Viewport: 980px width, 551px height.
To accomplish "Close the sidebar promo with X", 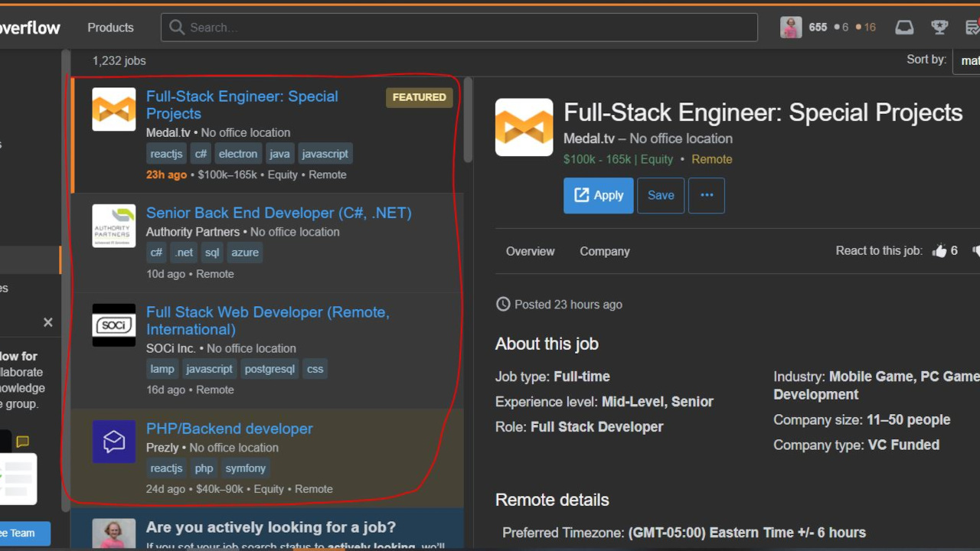I will pos(47,322).
